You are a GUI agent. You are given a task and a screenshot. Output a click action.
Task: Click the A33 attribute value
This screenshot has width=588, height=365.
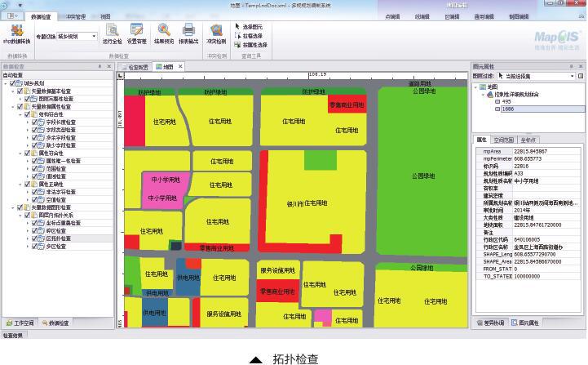(x=518, y=173)
